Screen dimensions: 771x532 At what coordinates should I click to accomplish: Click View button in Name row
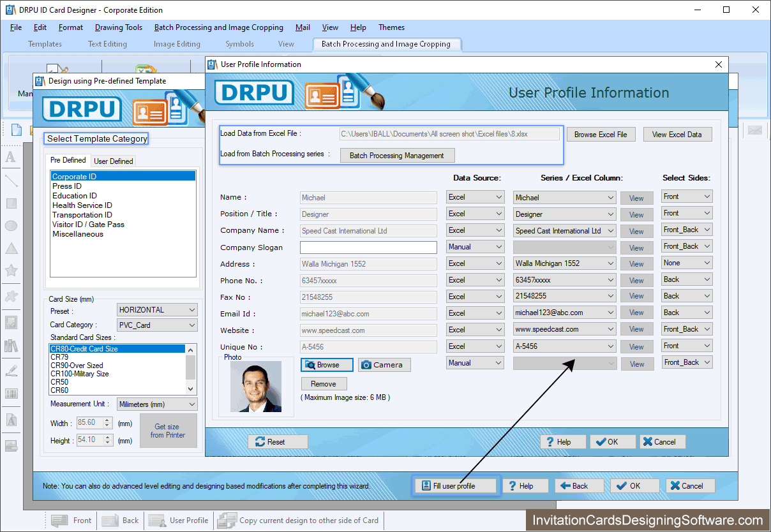click(x=637, y=198)
